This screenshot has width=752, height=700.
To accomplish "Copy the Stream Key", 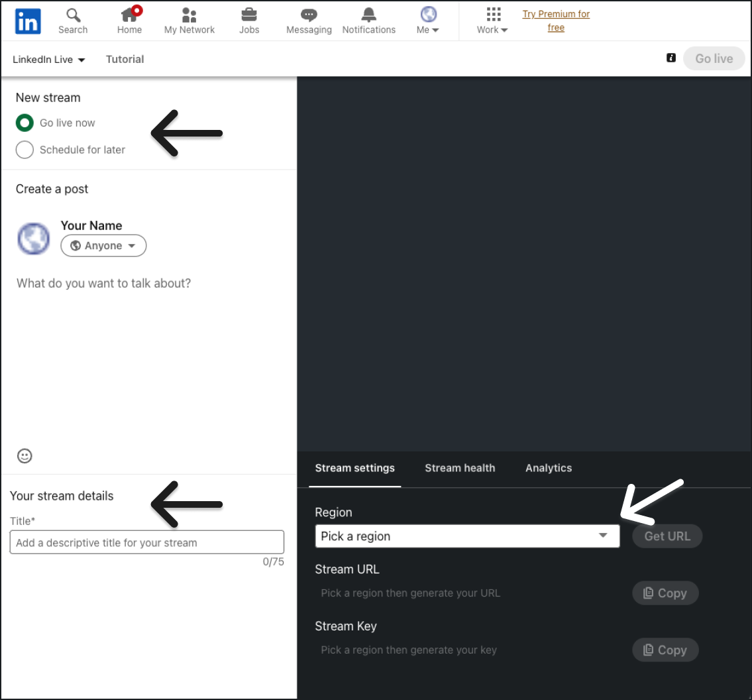I will pyautogui.click(x=665, y=650).
